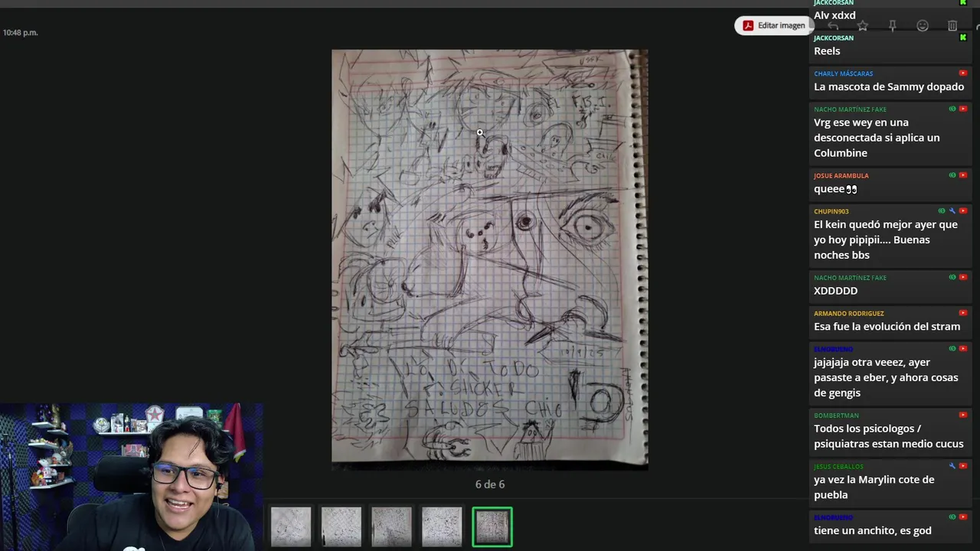Screen dimensions: 980x551
Task: Click the YouTube badge on JESUS CEBALLOS message
Action: point(963,466)
